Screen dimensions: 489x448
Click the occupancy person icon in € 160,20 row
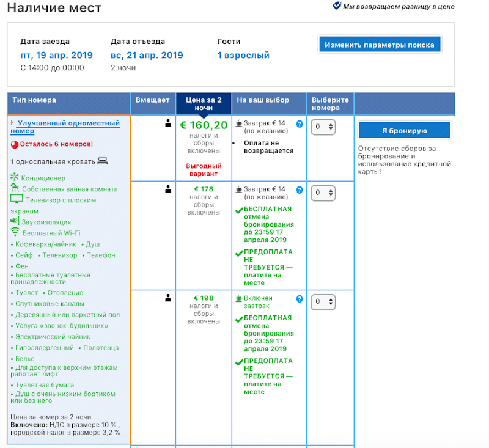coord(168,123)
